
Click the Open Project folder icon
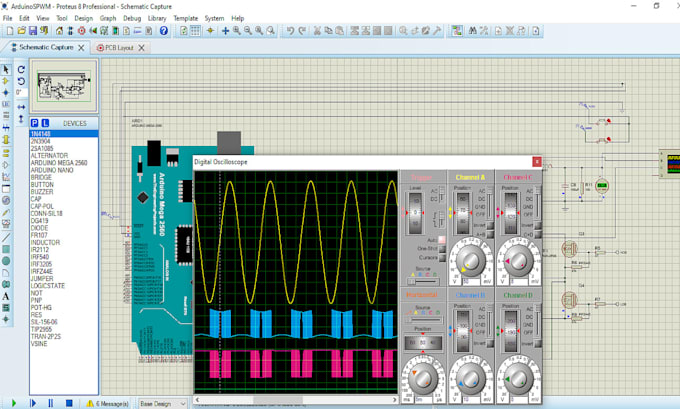click(x=21, y=31)
